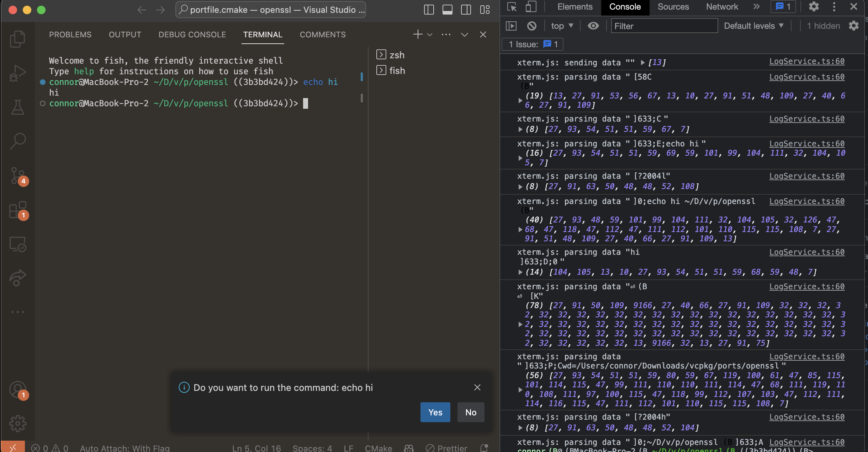Switch to the Network tab
Viewport: 868px width, 452px height.
pos(722,6)
